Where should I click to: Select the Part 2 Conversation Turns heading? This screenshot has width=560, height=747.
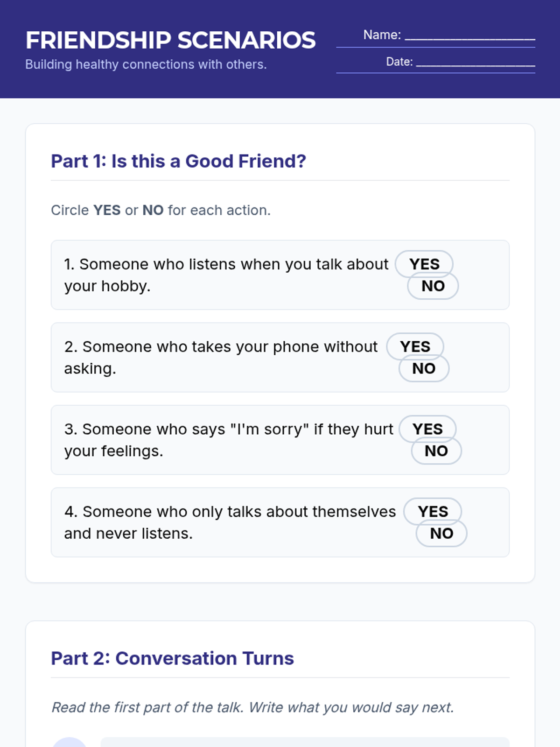point(172,658)
